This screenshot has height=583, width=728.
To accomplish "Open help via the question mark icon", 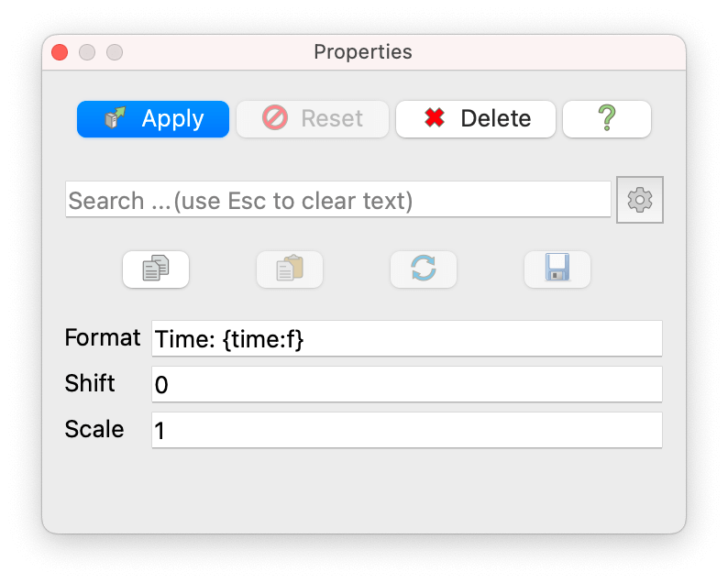I will 606,119.
